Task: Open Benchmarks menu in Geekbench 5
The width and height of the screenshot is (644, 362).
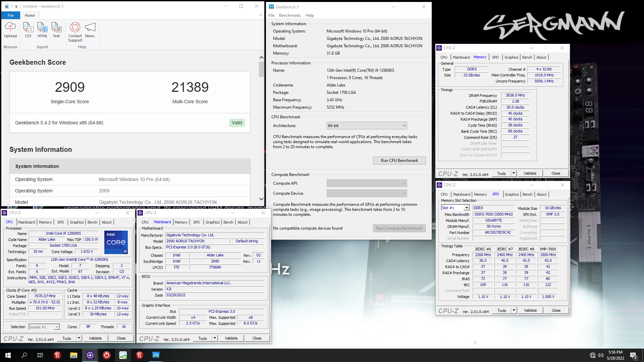Action: tap(290, 15)
